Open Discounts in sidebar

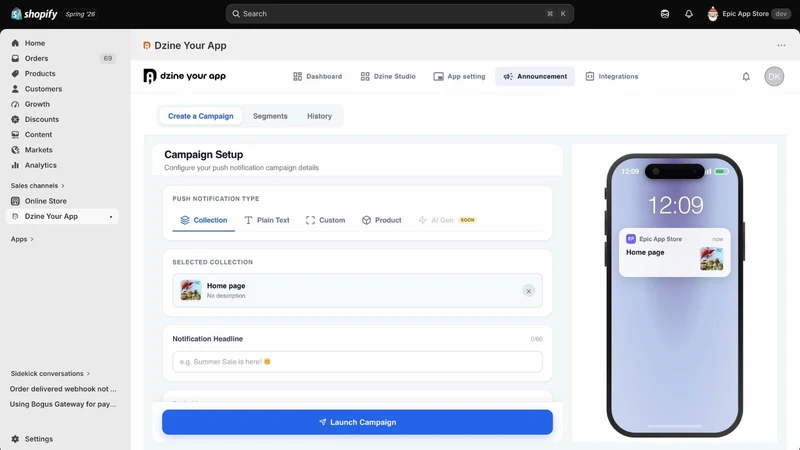click(x=41, y=119)
